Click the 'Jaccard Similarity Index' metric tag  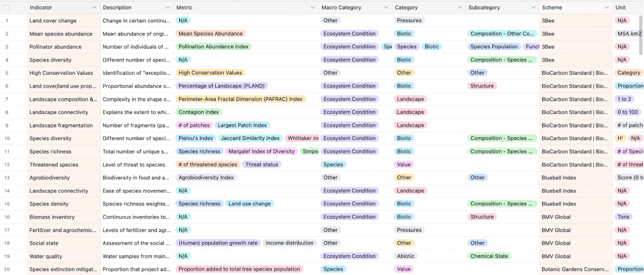pos(250,138)
